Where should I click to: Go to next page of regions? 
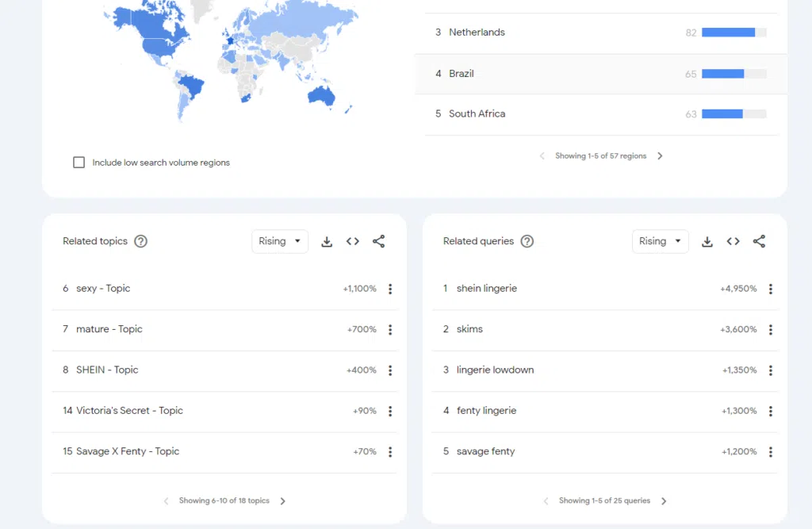tap(660, 156)
